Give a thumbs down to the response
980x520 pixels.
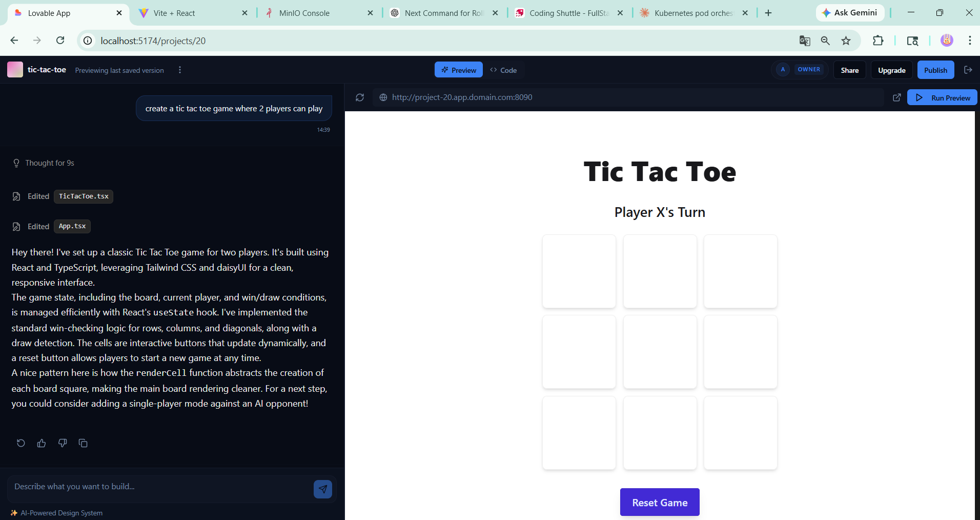(63, 443)
